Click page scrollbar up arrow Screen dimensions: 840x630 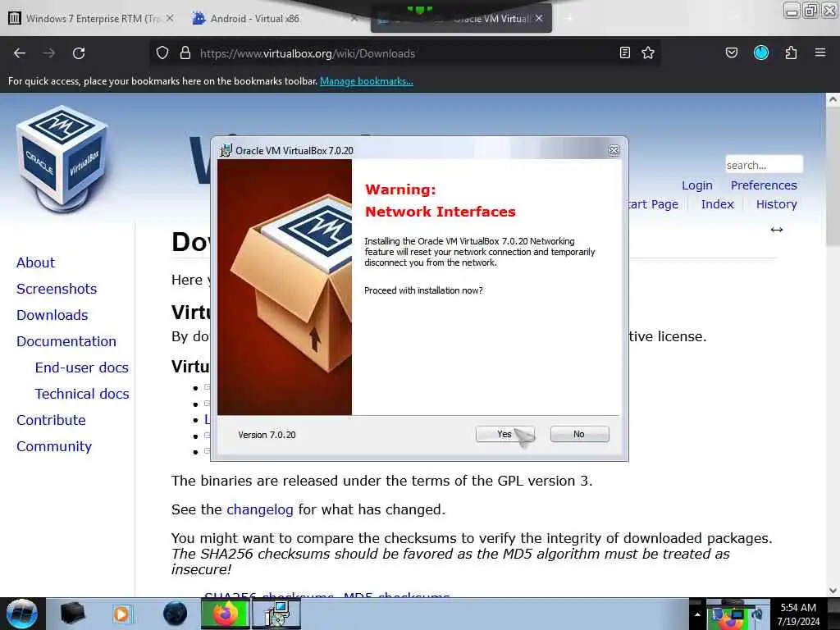click(833, 99)
